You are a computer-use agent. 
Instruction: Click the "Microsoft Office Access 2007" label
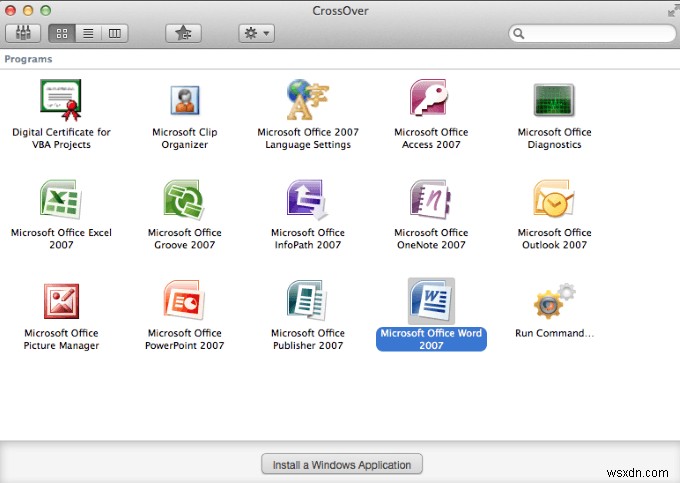431,138
